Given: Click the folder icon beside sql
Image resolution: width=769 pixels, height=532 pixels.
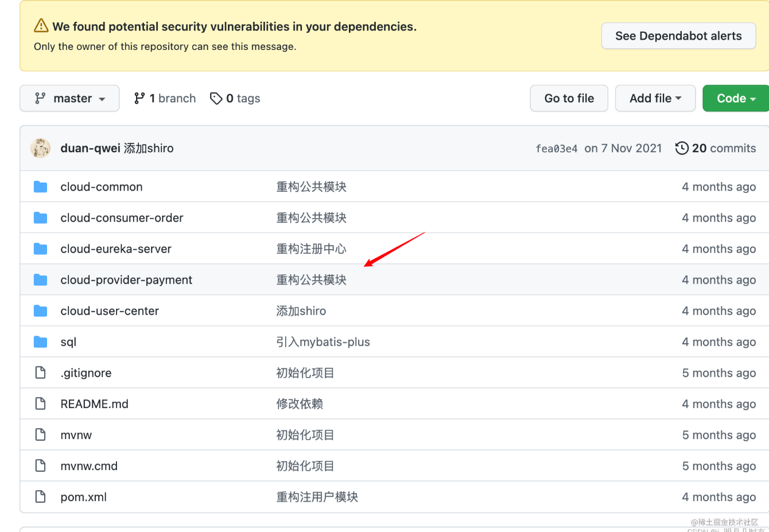Looking at the screenshot, I should (x=40, y=341).
